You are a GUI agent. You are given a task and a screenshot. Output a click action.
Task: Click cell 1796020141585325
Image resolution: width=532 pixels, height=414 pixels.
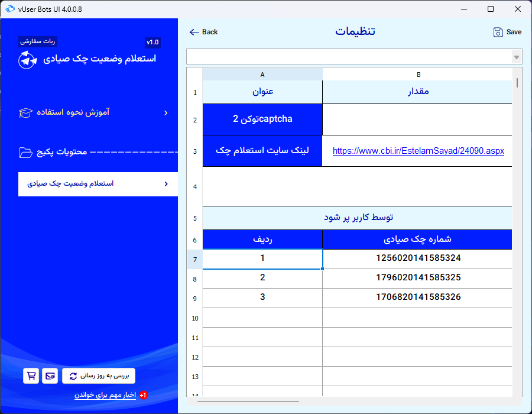[x=417, y=278]
